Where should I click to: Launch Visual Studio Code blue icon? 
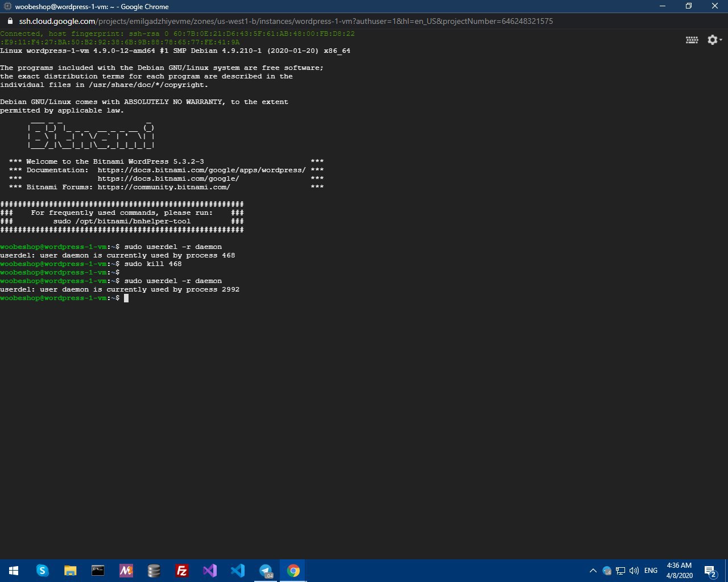[238, 571]
